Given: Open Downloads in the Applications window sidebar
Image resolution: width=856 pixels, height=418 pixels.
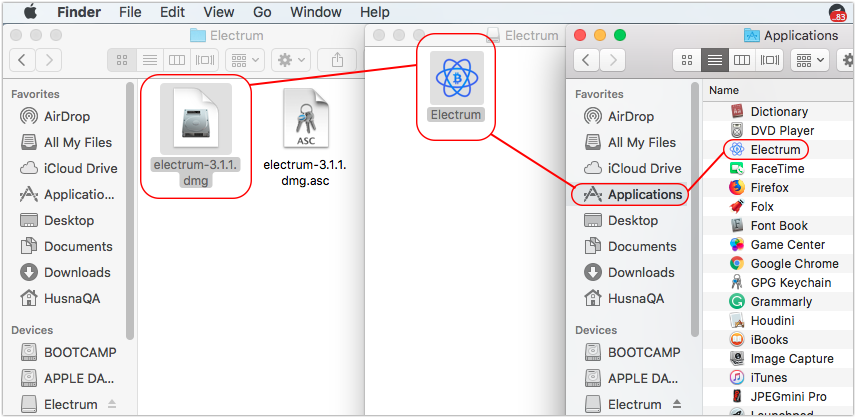Looking at the screenshot, I should click(x=629, y=272).
